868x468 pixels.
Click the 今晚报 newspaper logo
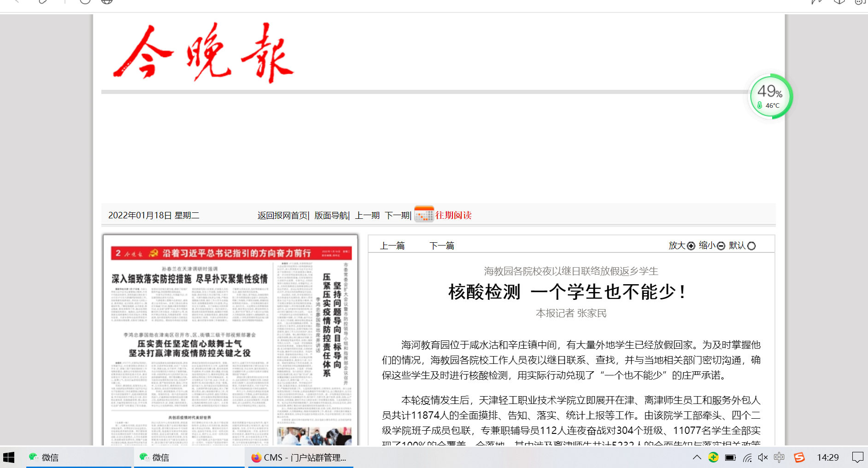203,53
